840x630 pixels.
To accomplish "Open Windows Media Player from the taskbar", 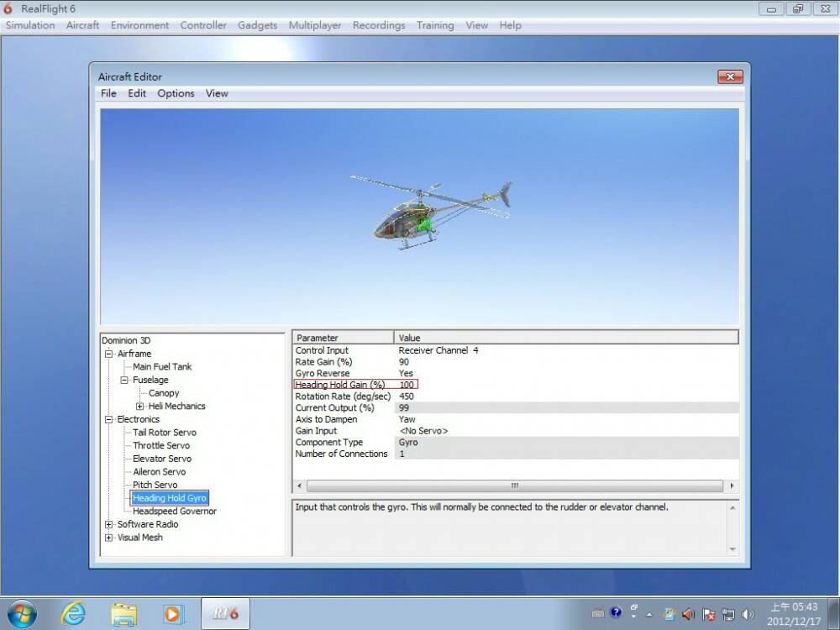I will coord(173,615).
